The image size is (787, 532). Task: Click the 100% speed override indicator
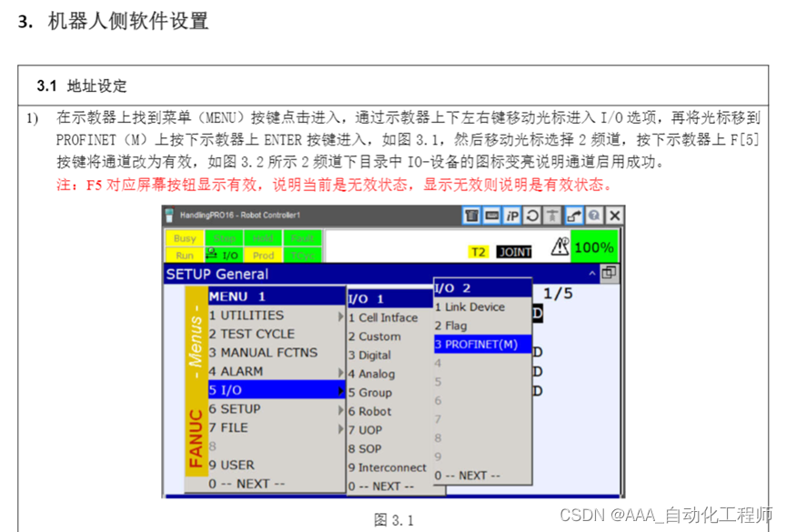594,247
